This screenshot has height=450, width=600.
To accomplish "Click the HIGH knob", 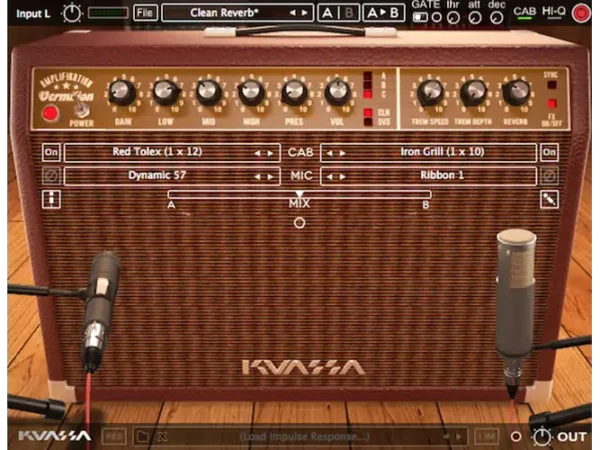I will click(x=251, y=92).
